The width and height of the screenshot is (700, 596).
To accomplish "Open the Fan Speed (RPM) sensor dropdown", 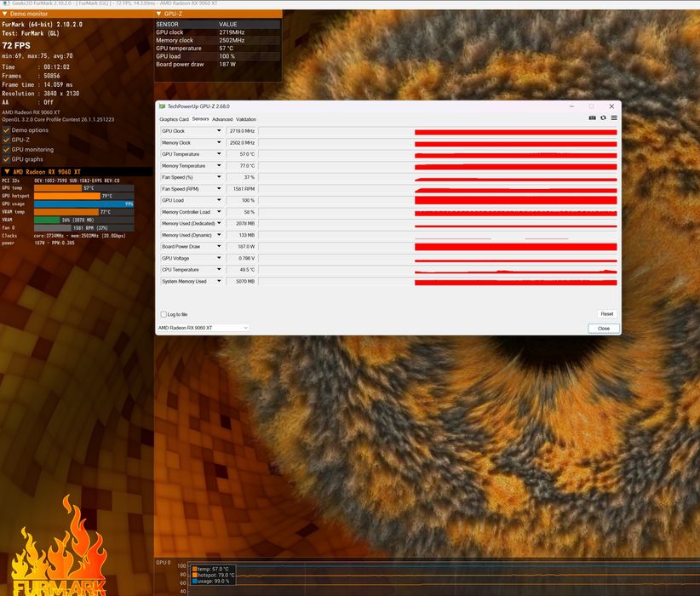I will pyautogui.click(x=219, y=189).
